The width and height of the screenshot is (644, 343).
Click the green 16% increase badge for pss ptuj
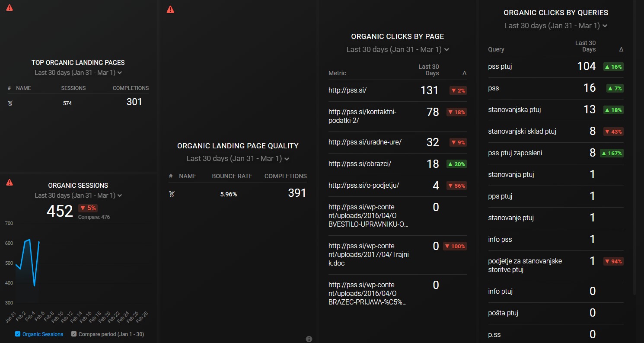click(x=613, y=67)
